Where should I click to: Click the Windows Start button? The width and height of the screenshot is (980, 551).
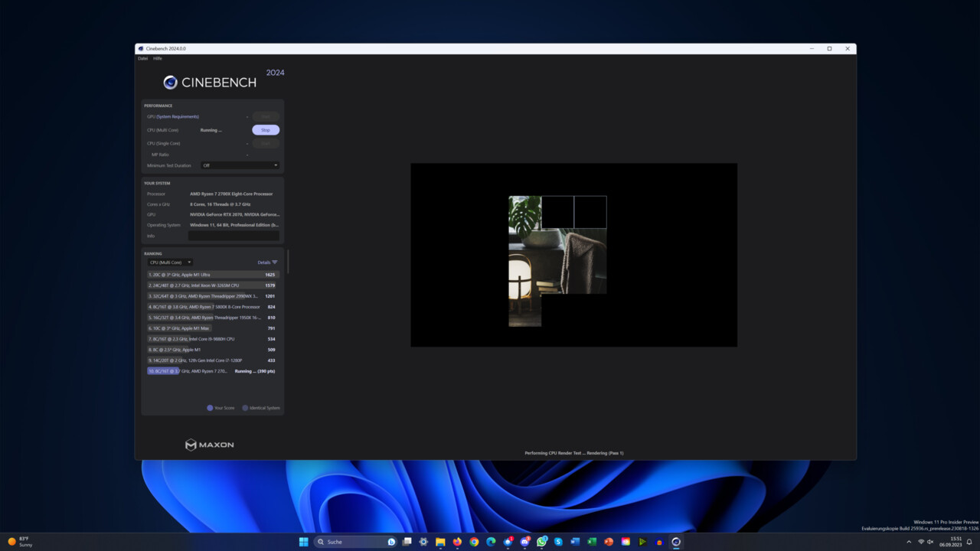pos(304,542)
